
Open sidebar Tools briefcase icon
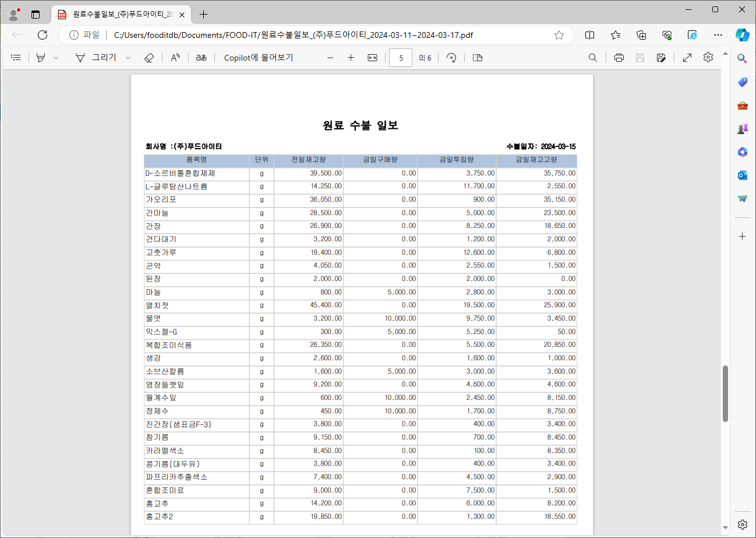(x=742, y=106)
